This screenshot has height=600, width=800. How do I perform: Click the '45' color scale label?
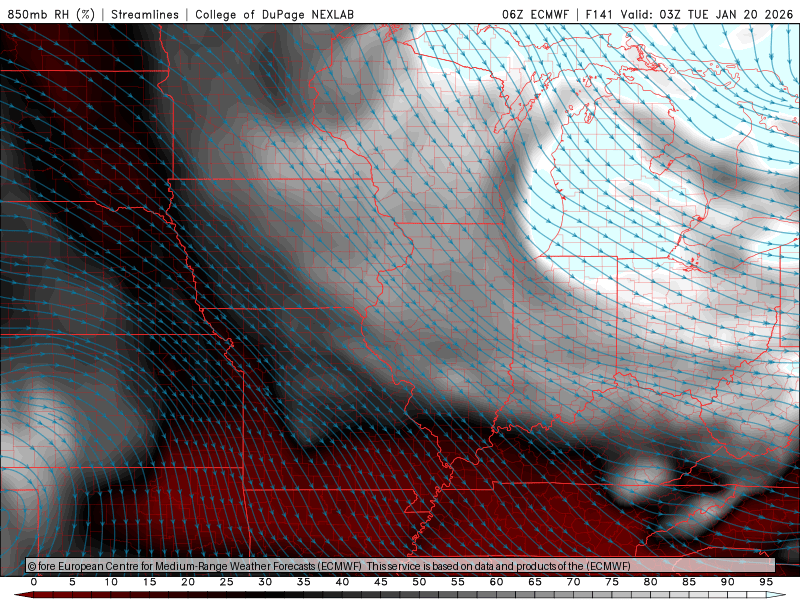(x=381, y=582)
